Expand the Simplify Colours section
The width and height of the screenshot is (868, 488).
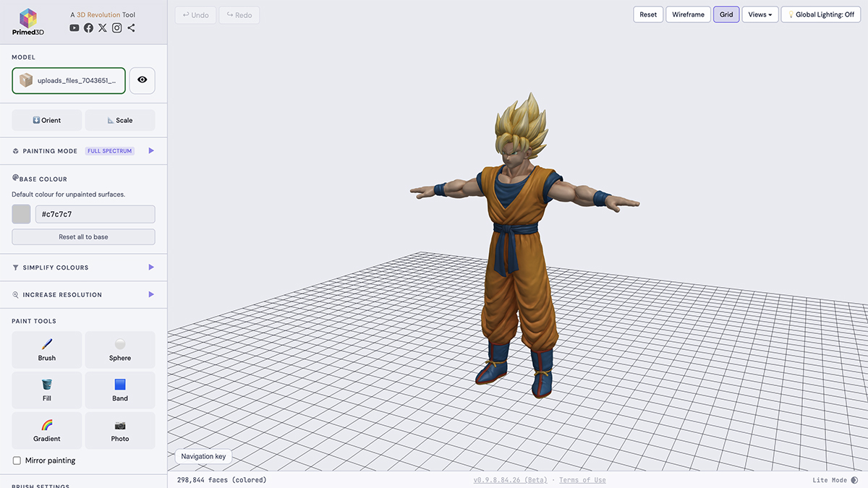(151, 267)
